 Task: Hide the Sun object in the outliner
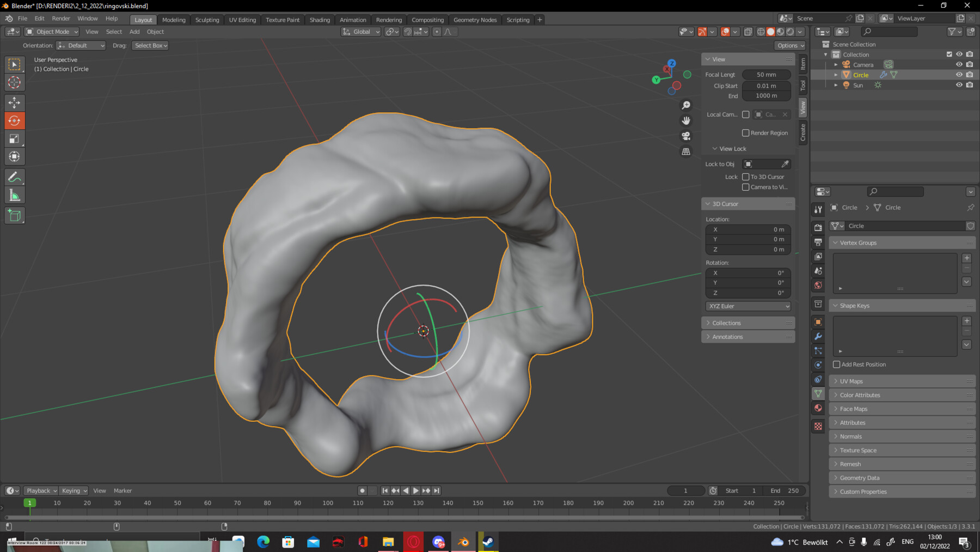coord(959,85)
